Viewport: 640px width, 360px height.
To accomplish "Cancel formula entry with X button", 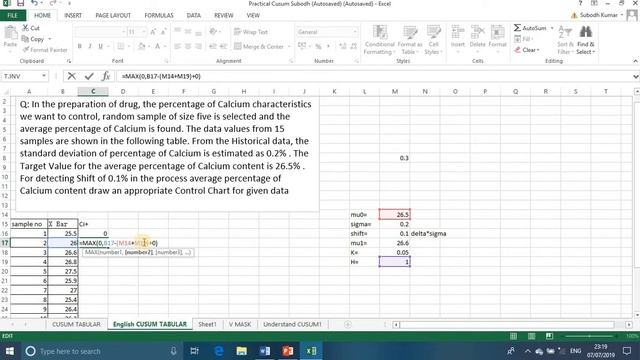I will click(x=71, y=76).
